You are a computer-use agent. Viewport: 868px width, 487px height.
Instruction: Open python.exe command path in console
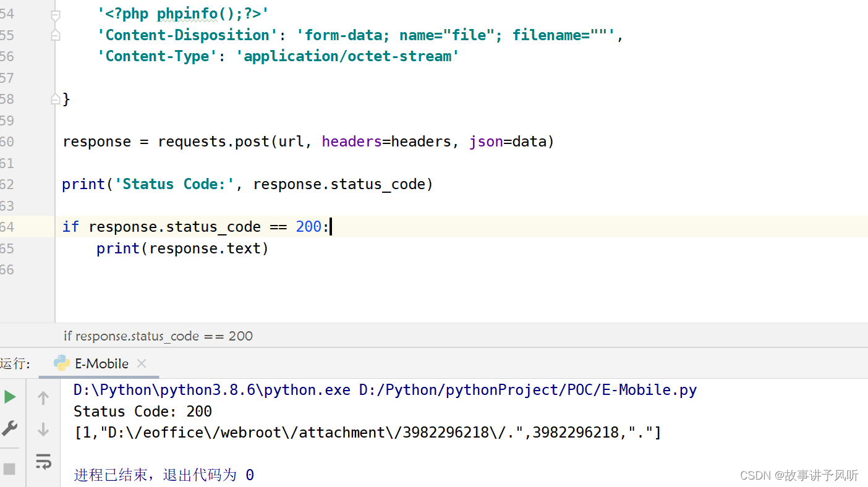pyautogui.click(x=211, y=390)
